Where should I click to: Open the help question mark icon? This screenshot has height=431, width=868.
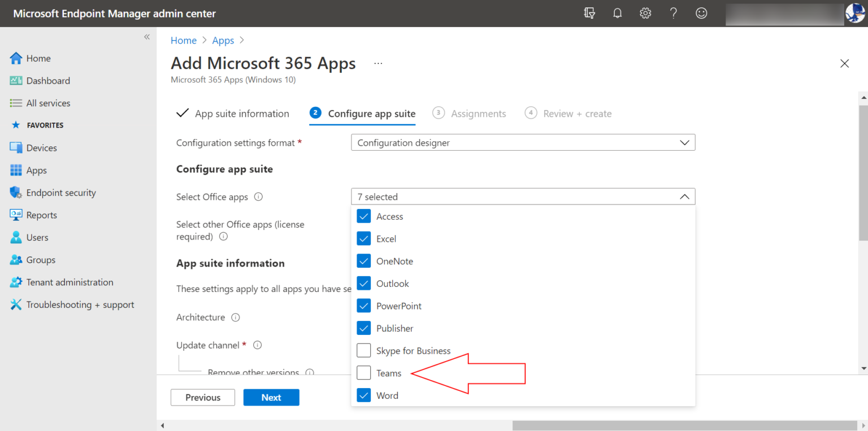point(673,12)
